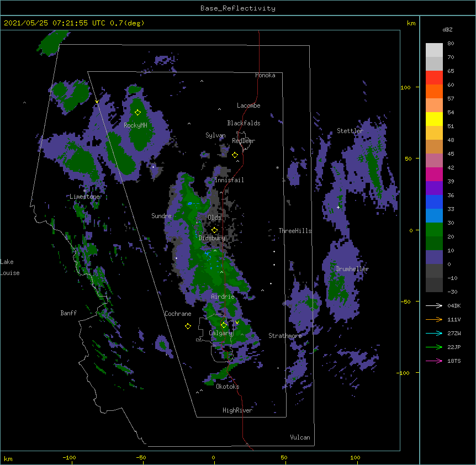Click the yellow 100 on right axis
Image resolution: width=476 pixels, height=465 pixels.
[x=405, y=87]
